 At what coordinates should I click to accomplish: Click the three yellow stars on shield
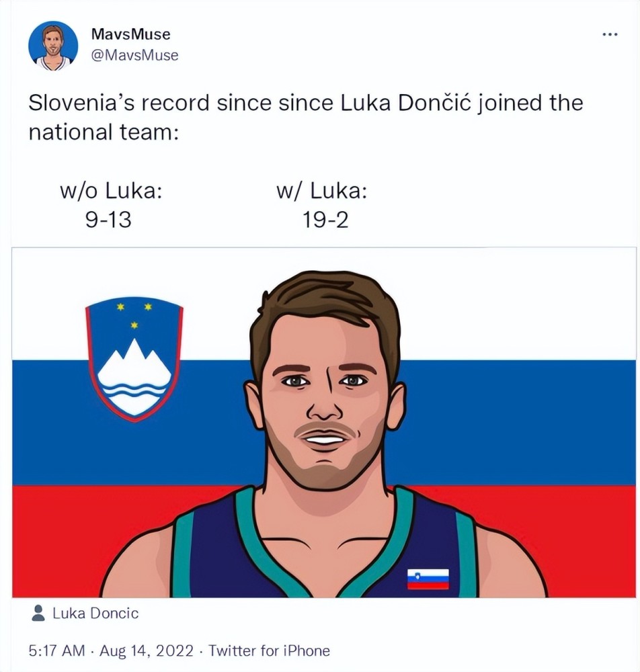point(134,315)
